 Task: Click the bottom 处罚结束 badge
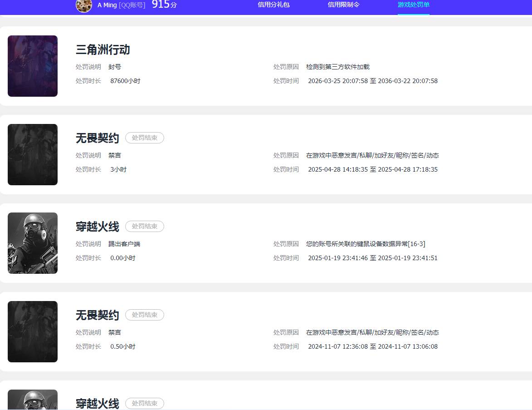pos(144,403)
